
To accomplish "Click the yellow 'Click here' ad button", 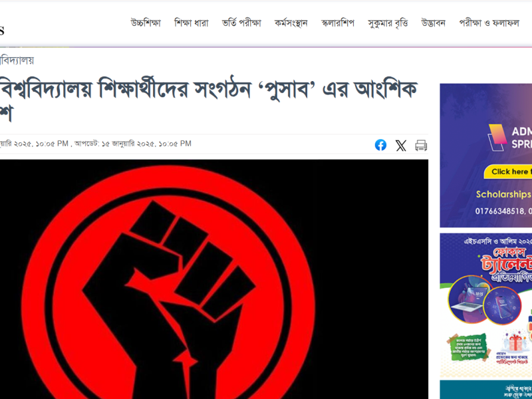I will 507,172.
